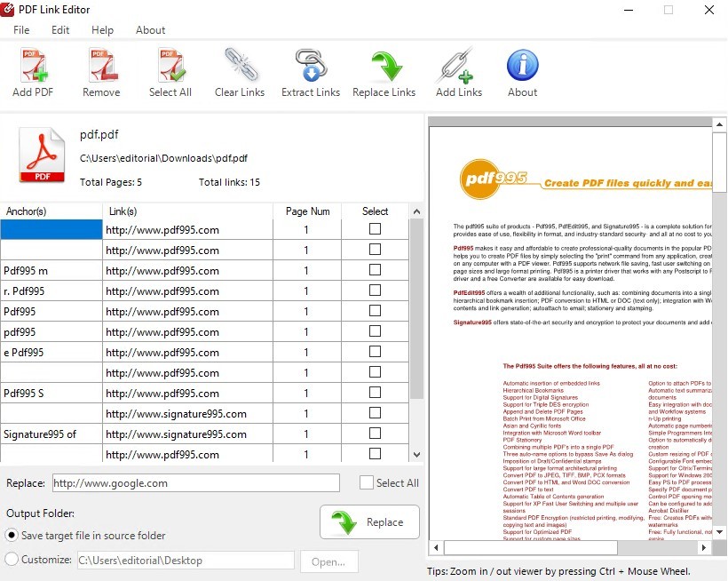Tick checkbox for Signature995 of row
Viewport: 728px width, 581px height.
point(375,434)
